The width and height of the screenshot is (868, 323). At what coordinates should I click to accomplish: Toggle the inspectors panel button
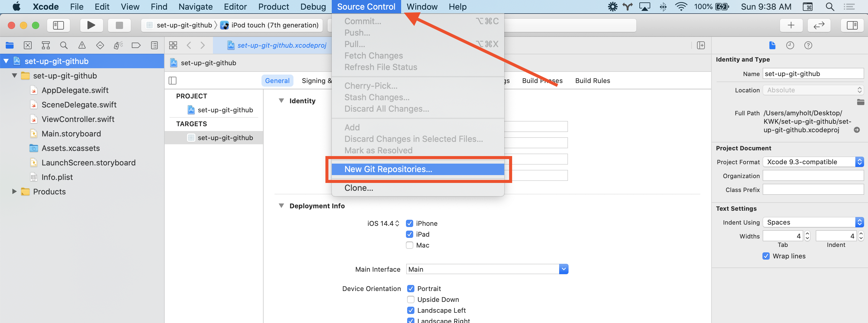click(x=852, y=25)
